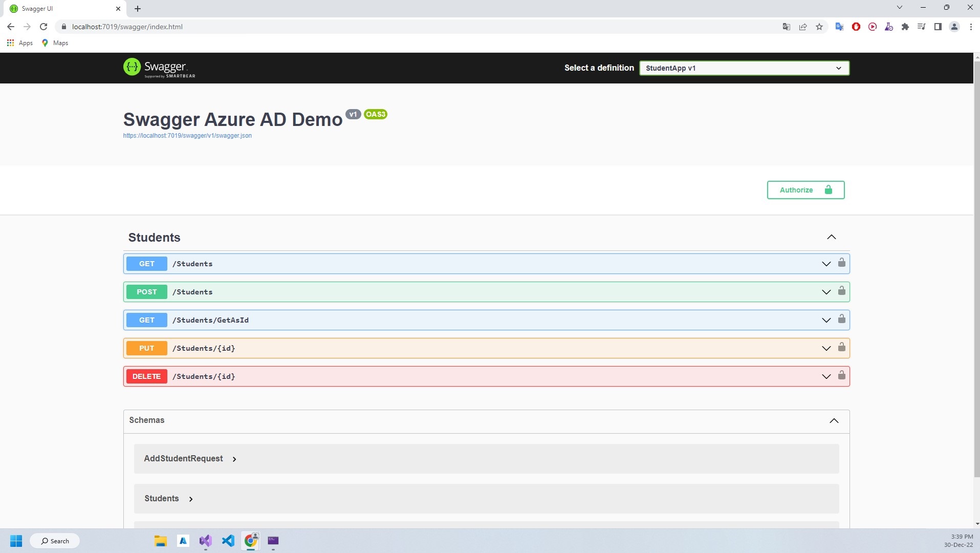Expand the POST /Students operation arrow
This screenshot has width=980, height=553.
point(826,292)
